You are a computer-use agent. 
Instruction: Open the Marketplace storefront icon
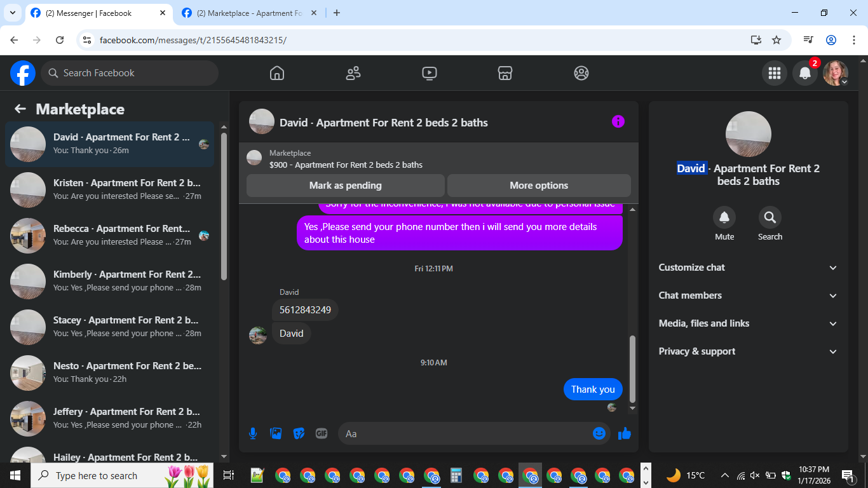505,73
